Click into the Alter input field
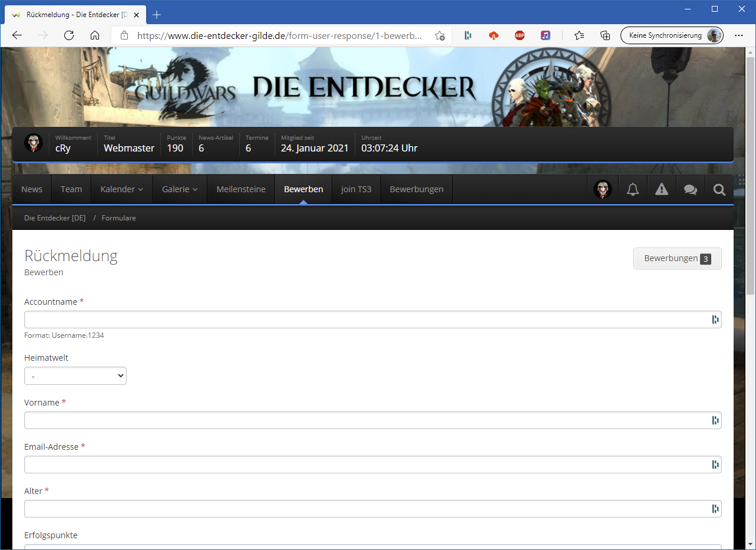Viewport: 756px width, 550px height. coord(373,509)
